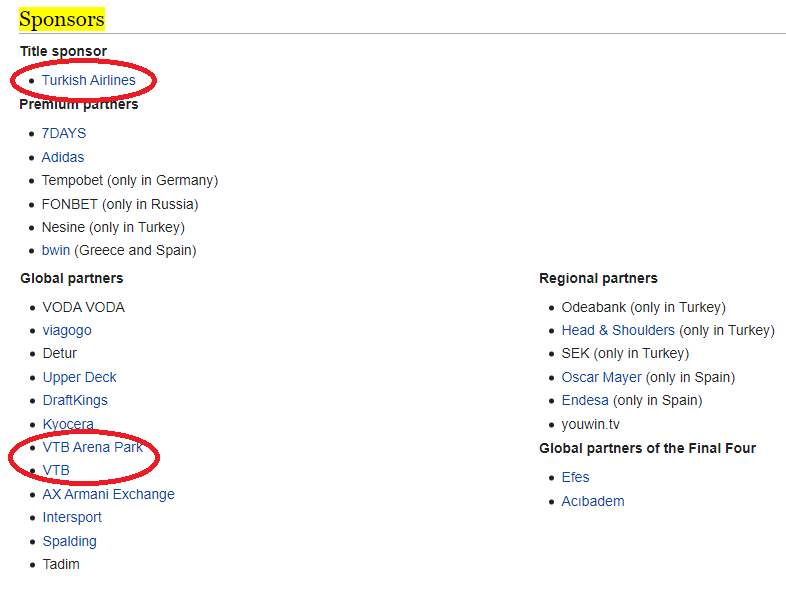
Task: Click the youwin.tv entry
Action: click(591, 425)
